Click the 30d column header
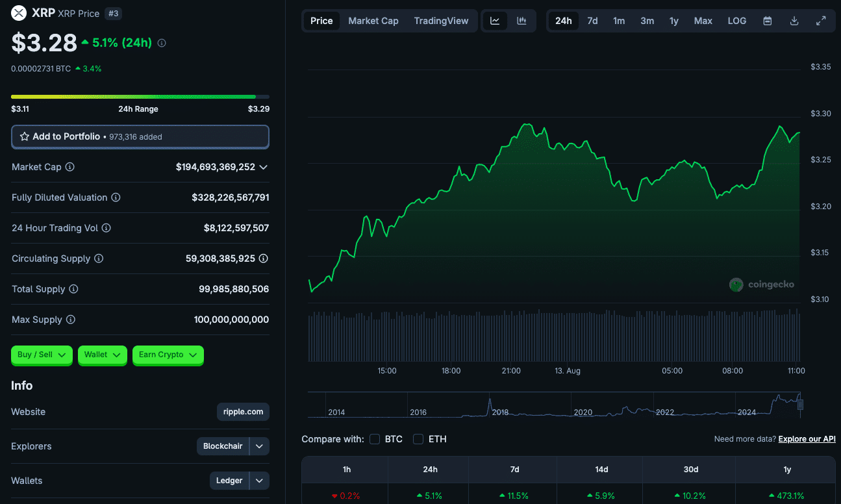This screenshot has height=504, width=841. (690, 469)
